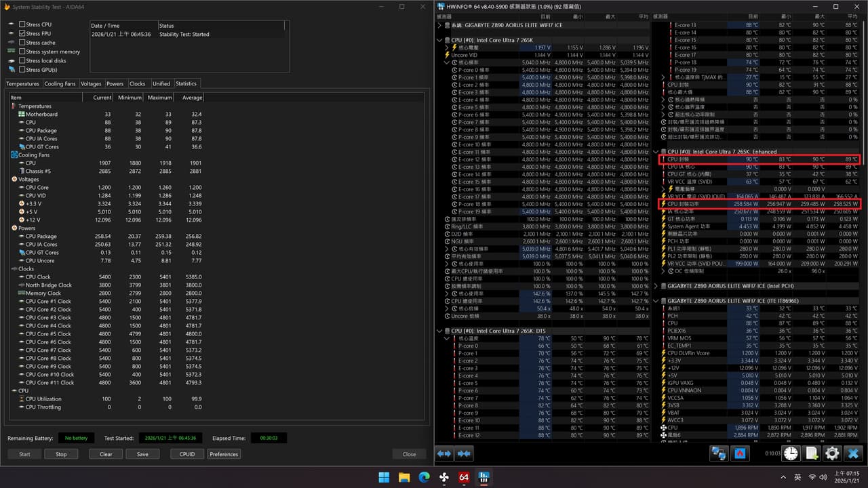Collapse GIGABYTE Z890 ITE IT8696E sensor group

(x=656, y=300)
